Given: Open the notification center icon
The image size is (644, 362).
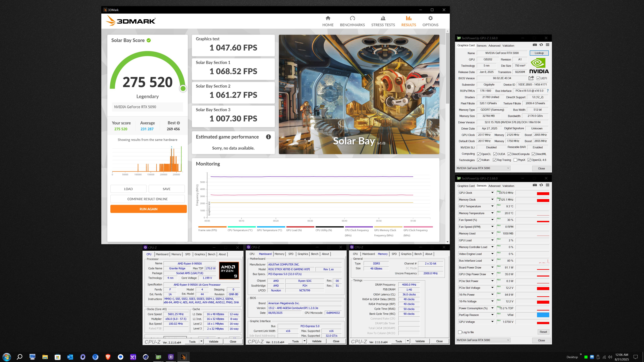Looking at the screenshot, I should [635, 357].
